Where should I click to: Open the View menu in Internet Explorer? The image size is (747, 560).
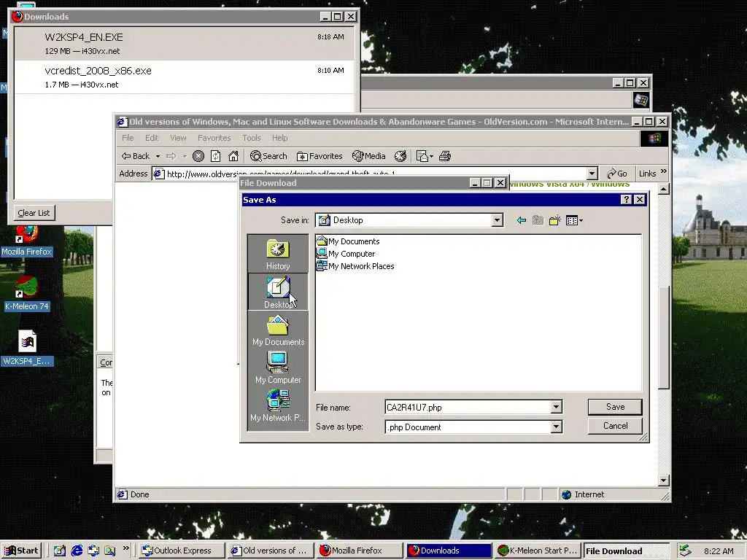tap(178, 138)
